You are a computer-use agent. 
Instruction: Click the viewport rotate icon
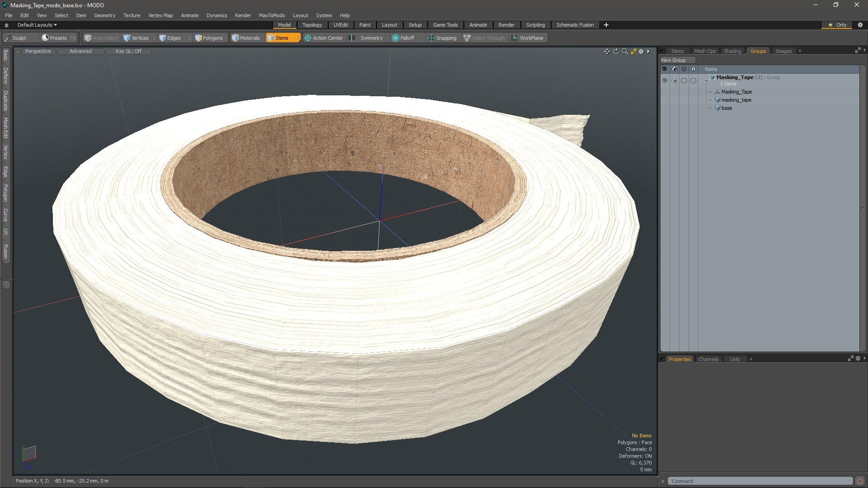pos(616,52)
